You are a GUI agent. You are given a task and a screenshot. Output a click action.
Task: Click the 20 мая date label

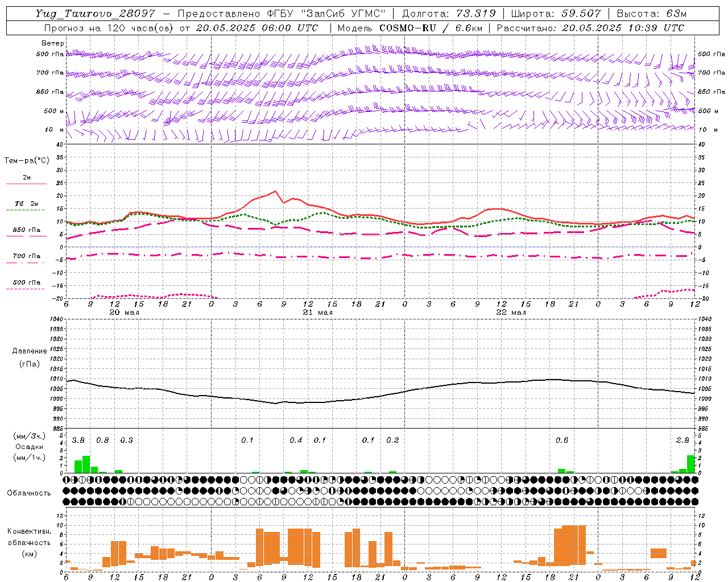125,313
